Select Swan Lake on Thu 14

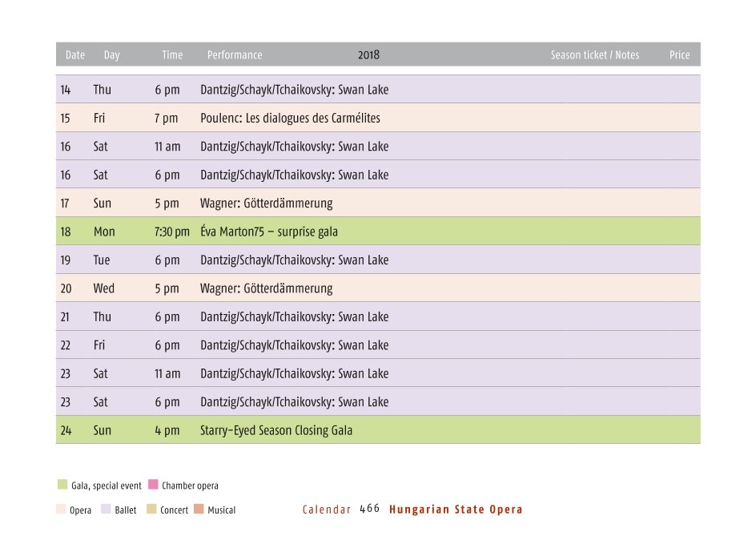coord(378,89)
